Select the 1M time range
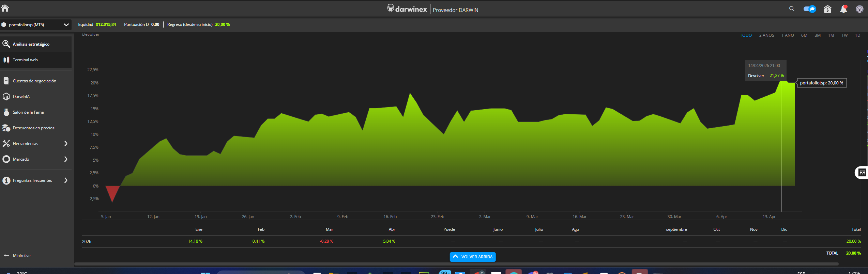The width and height of the screenshot is (868, 274). tap(831, 35)
